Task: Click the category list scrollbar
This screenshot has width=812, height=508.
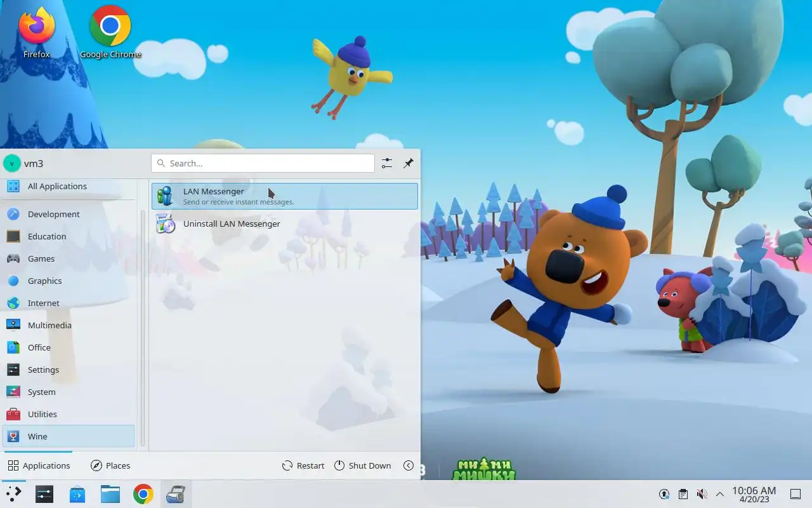Action: 143,327
